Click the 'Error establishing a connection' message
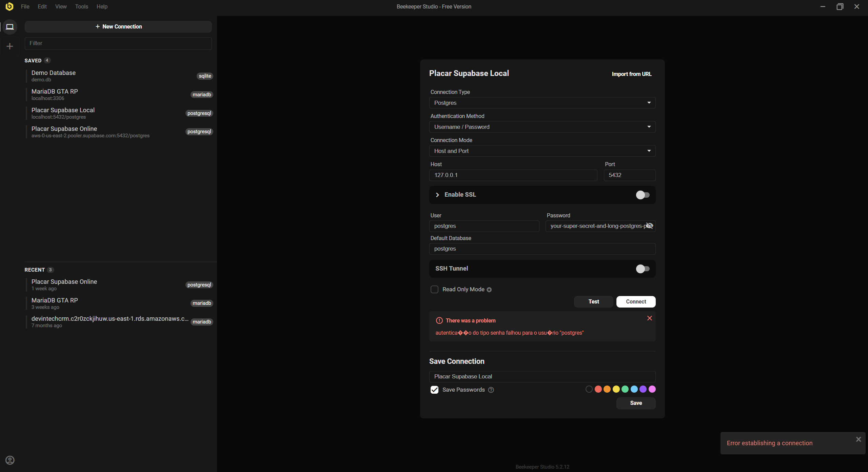 769,443
